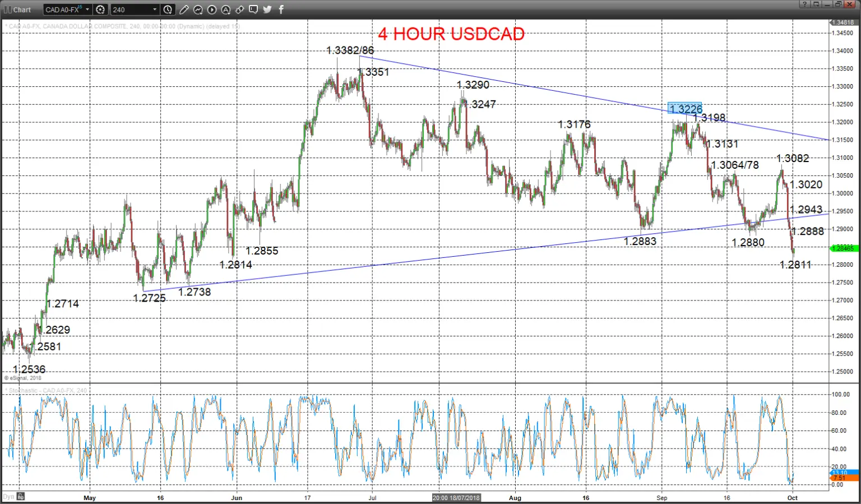Toggle the Dyn lock icon at bottom

pyautogui.click(x=21, y=496)
